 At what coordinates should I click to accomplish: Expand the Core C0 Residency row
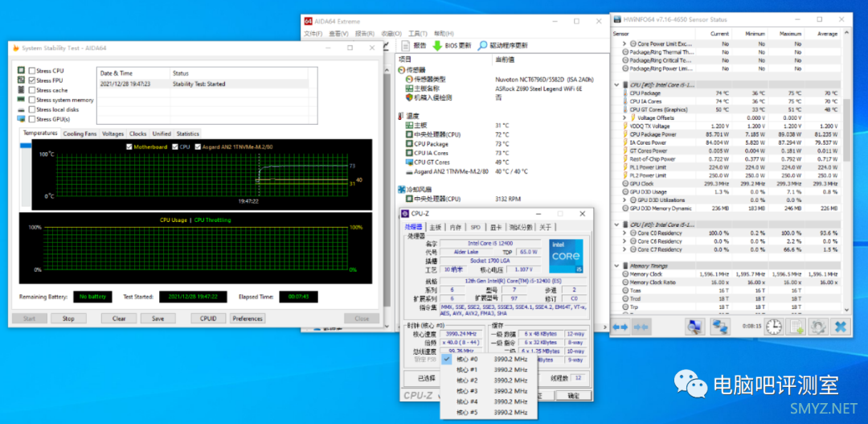[625, 233]
